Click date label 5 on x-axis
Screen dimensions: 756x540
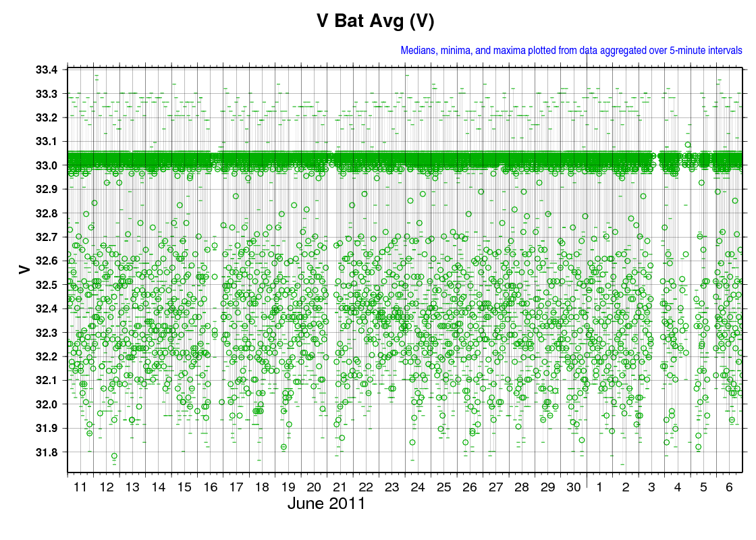704,487
